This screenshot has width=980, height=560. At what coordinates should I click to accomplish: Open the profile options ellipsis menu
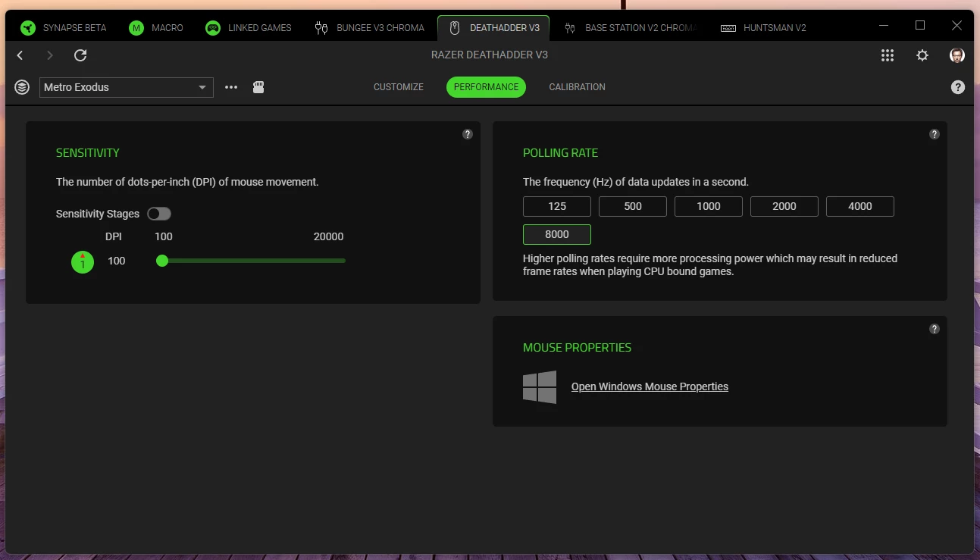231,87
